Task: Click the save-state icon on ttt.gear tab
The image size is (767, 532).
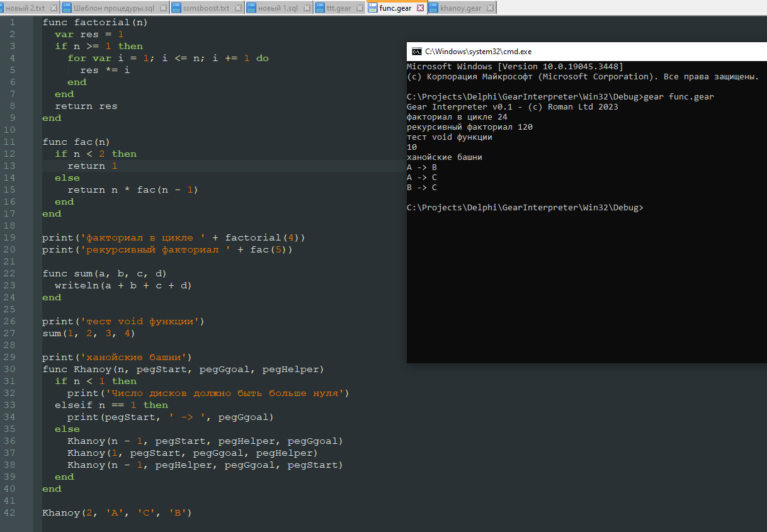Action: pyautogui.click(x=320, y=8)
